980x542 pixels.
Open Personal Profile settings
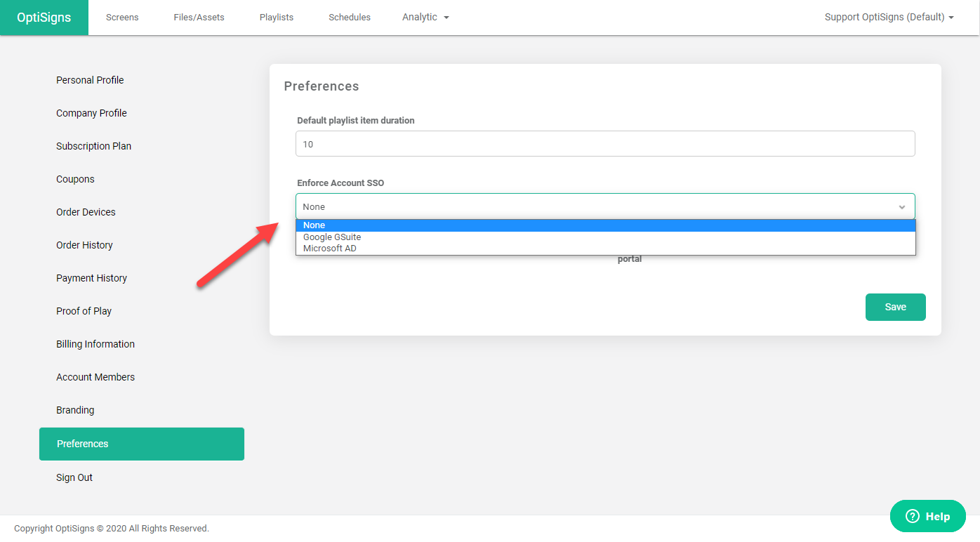tap(90, 80)
